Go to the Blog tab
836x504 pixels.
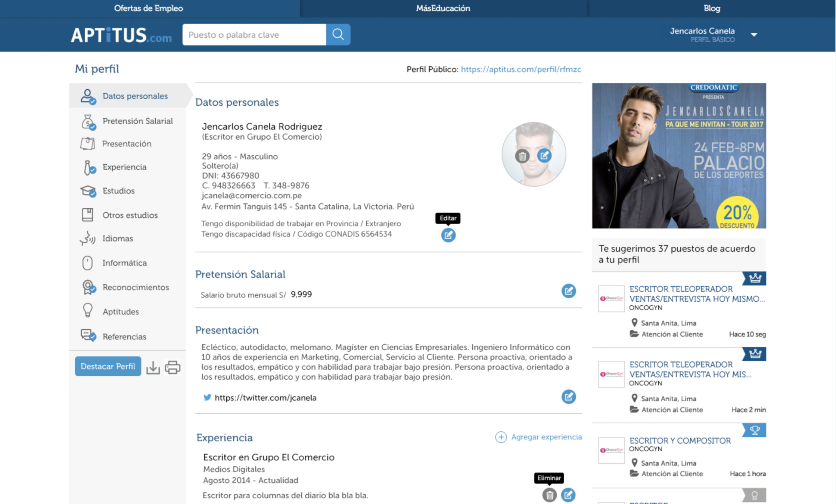[712, 8]
